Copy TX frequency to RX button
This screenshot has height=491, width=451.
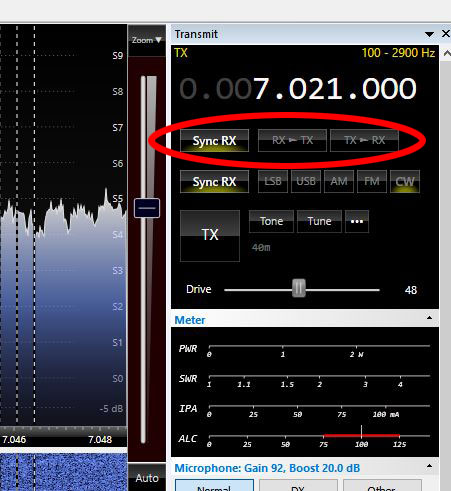(364, 140)
